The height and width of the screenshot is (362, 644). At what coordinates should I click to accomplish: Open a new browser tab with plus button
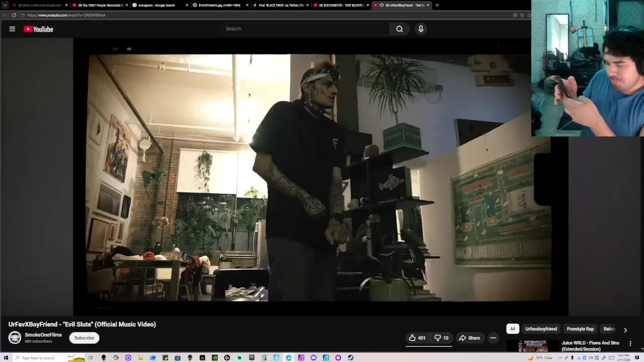click(x=437, y=5)
